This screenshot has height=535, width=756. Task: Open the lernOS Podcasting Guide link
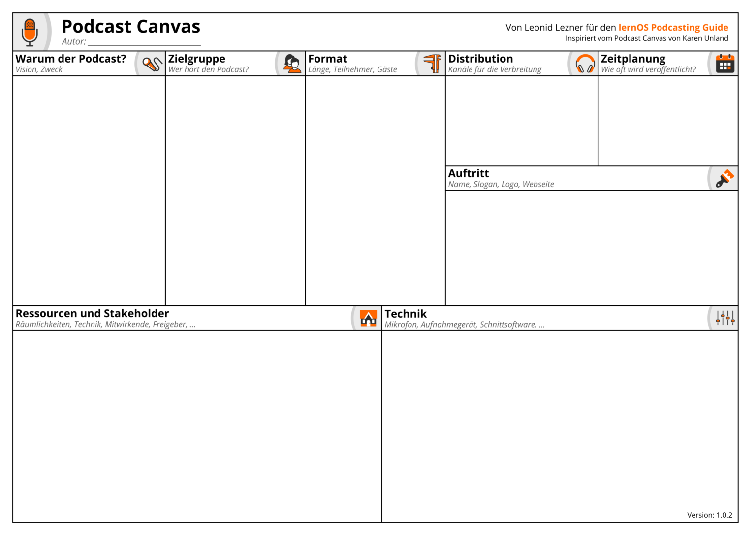click(673, 27)
